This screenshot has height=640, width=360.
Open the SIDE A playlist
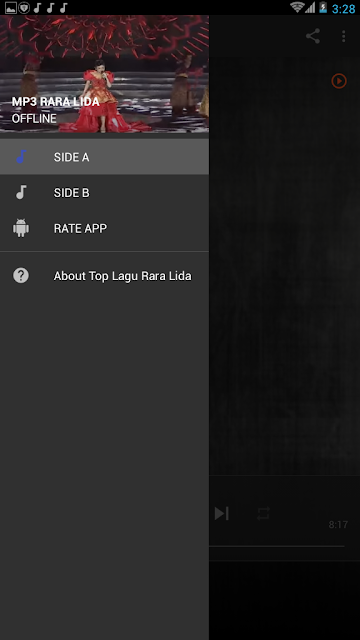(x=104, y=157)
